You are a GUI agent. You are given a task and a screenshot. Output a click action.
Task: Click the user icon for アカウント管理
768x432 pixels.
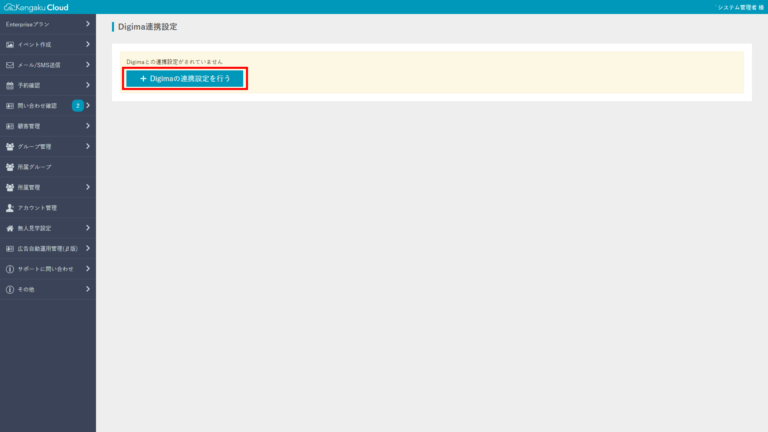(x=10, y=208)
